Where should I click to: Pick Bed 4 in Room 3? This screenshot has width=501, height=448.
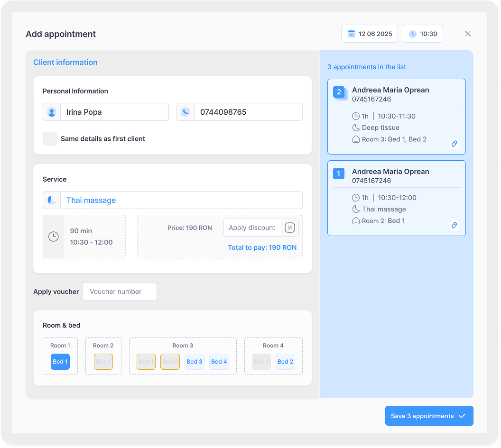tap(219, 362)
